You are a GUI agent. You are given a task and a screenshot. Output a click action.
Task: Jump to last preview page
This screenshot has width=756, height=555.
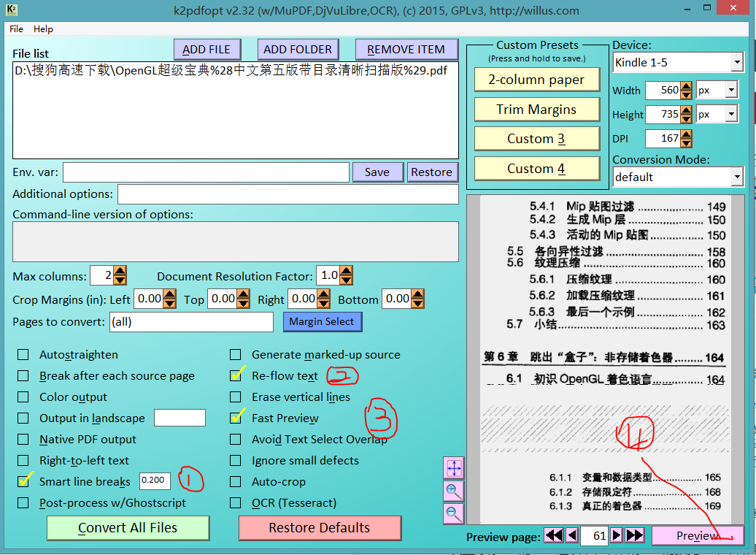(x=635, y=536)
